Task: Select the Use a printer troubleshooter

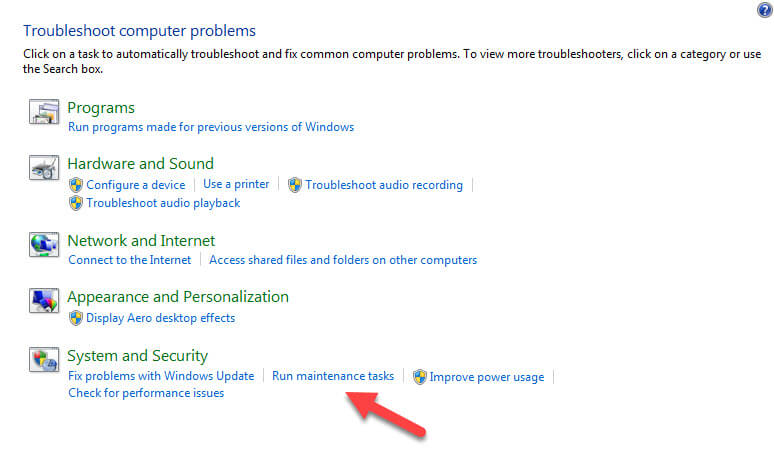Action: point(236,184)
